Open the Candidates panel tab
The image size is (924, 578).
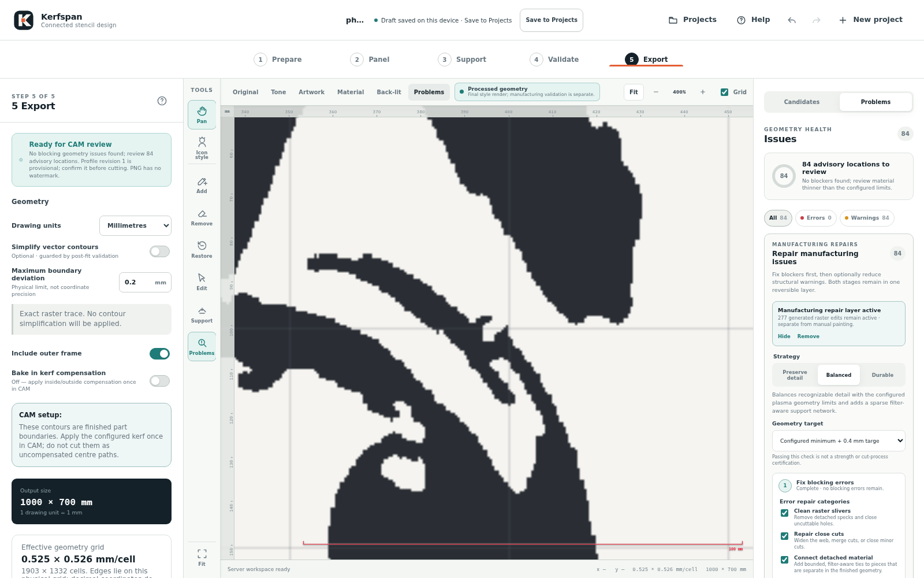802,102
